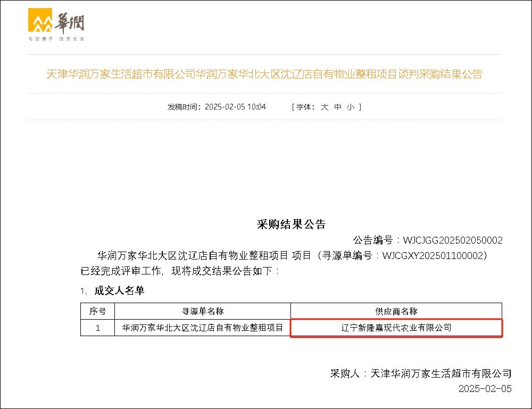Click the China Resources (华润) logo
The height and width of the screenshot is (409, 532).
point(56,22)
